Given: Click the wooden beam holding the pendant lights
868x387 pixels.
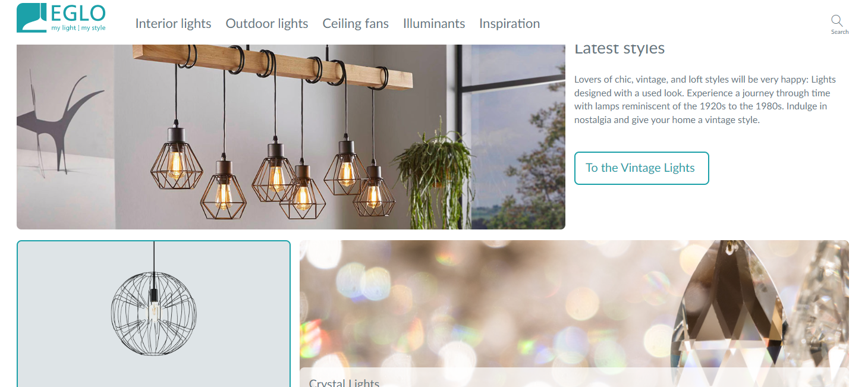Looking at the screenshot, I should (273, 66).
